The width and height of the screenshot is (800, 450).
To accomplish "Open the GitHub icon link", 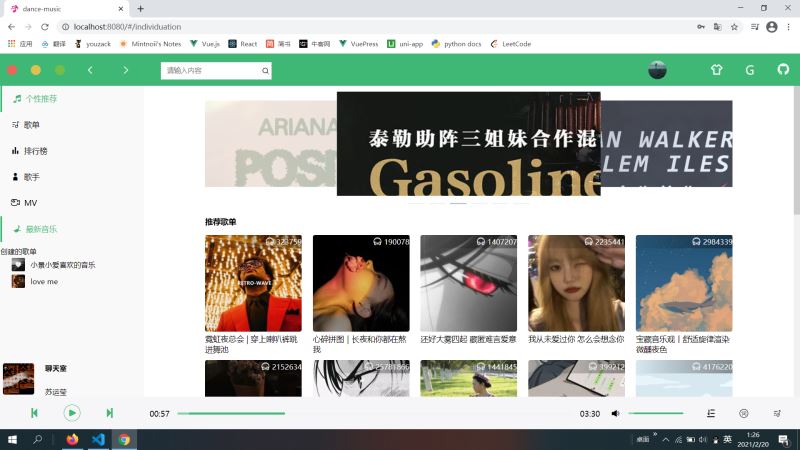I will pyautogui.click(x=783, y=69).
